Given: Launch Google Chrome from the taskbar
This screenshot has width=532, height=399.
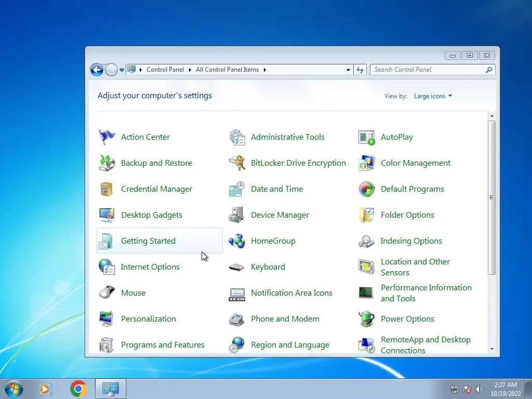Looking at the screenshot, I should point(78,389).
